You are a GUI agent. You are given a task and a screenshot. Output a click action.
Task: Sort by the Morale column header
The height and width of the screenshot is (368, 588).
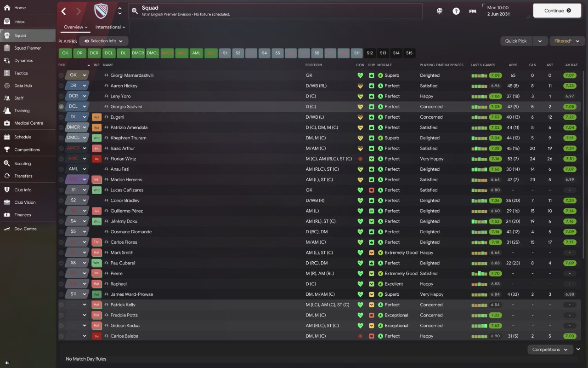point(384,65)
